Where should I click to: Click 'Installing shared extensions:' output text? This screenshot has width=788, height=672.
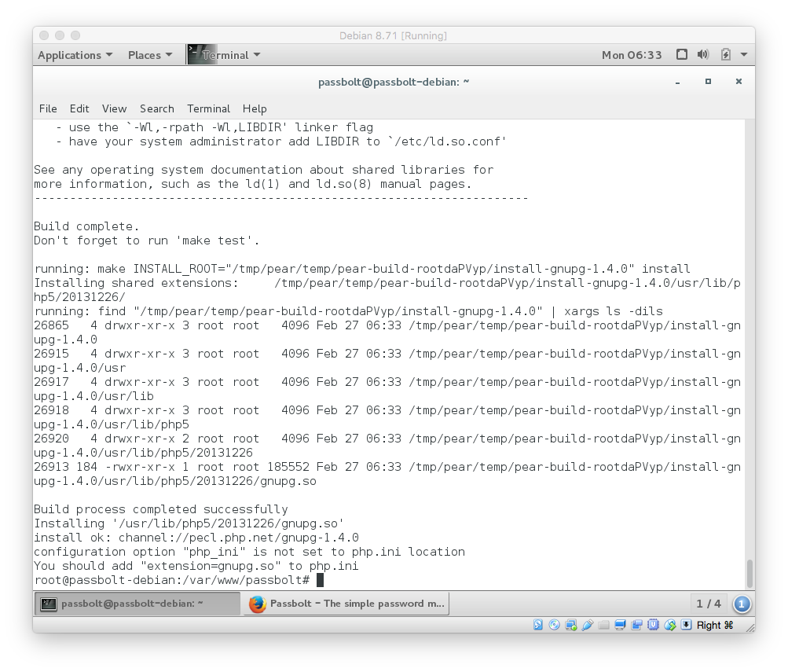point(136,283)
